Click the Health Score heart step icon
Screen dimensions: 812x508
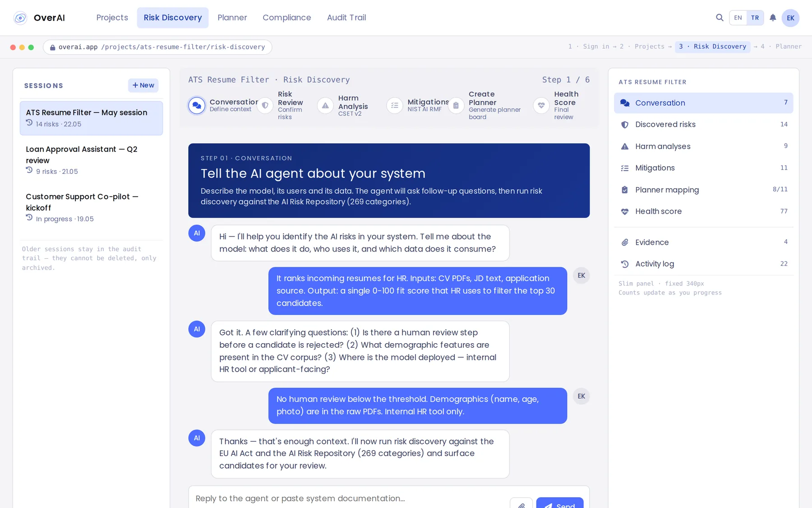click(x=541, y=106)
